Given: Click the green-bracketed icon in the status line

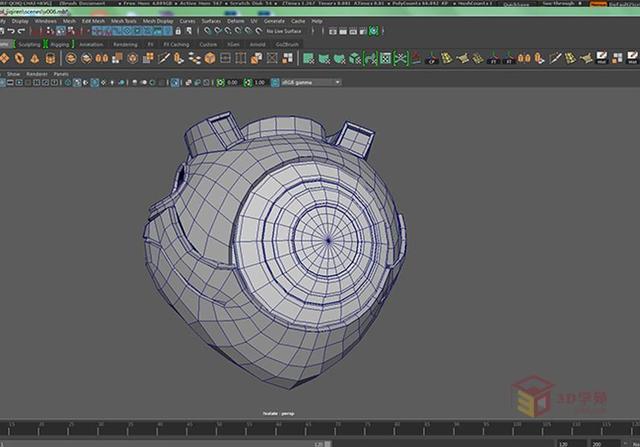Looking at the screenshot, I should point(373,31).
